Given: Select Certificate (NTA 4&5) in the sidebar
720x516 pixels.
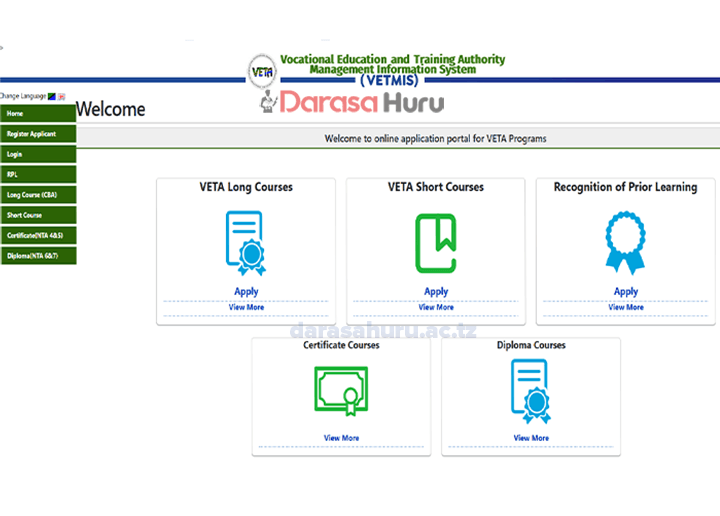Looking at the screenshot, I should coord(38,236).
